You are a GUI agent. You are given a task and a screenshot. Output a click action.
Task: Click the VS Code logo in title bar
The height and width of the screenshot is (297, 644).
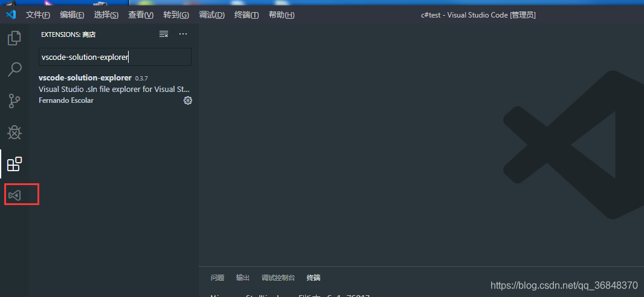coord(11,15)
